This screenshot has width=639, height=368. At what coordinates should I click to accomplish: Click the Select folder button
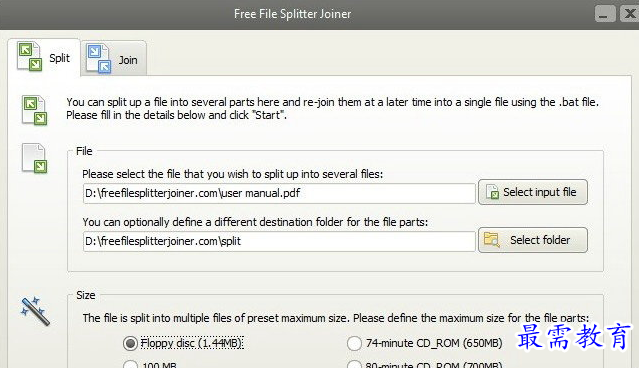coord(533,240)
